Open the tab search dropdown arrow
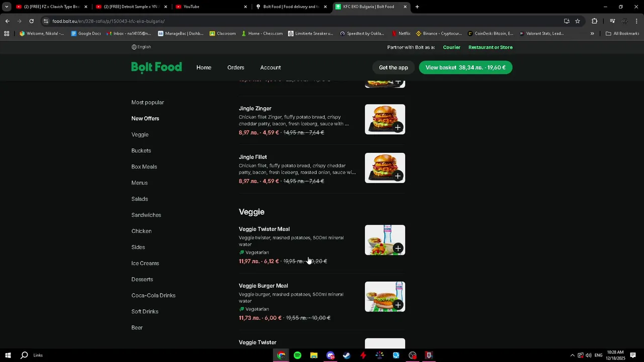 (7, 7)
